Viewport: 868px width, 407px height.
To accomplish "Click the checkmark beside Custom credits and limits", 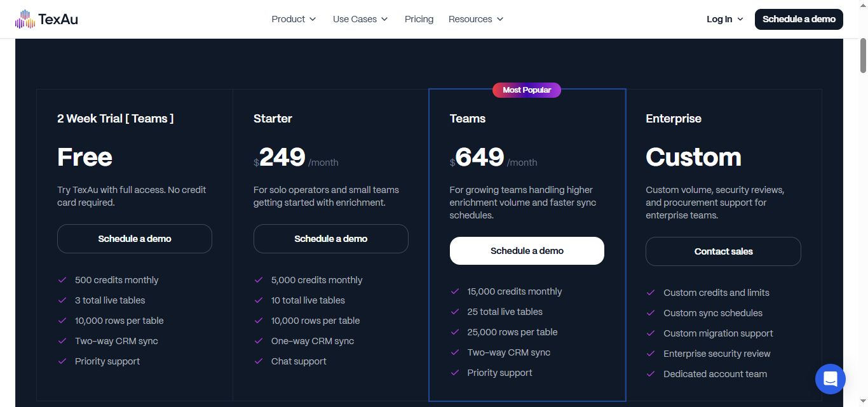I will (x=651, y=293).
